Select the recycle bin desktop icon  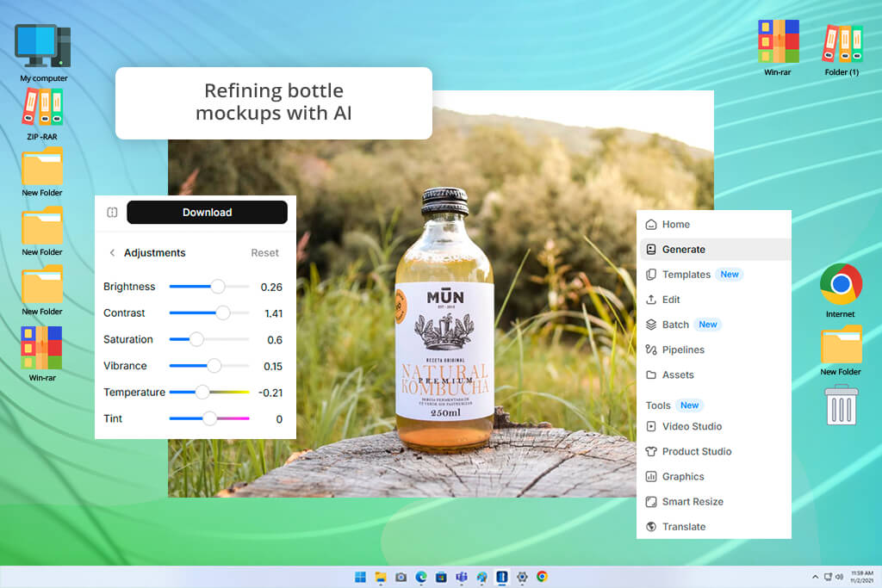click(x=842, y=405)
